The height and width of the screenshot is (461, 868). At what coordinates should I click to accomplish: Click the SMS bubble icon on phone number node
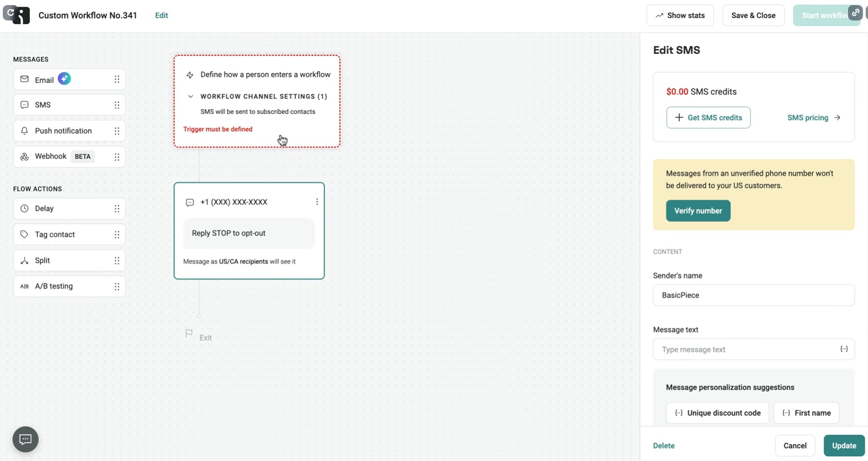tap(189, 203)
